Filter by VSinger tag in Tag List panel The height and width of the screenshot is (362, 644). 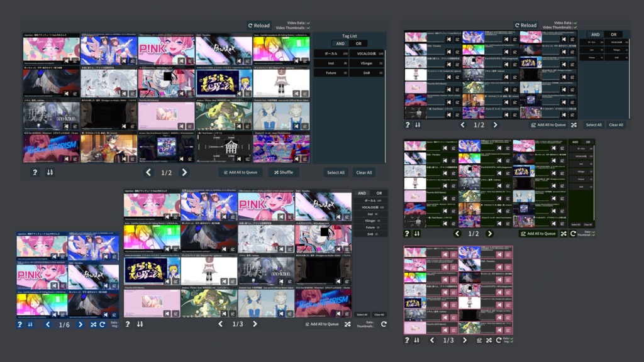(x=367, y=63)
